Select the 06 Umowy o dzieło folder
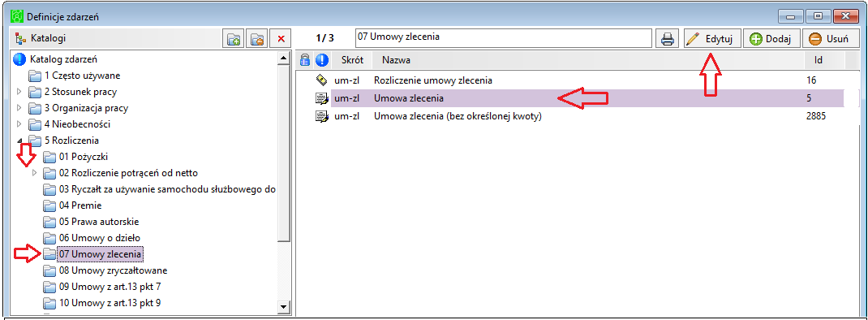 (95, 237)
